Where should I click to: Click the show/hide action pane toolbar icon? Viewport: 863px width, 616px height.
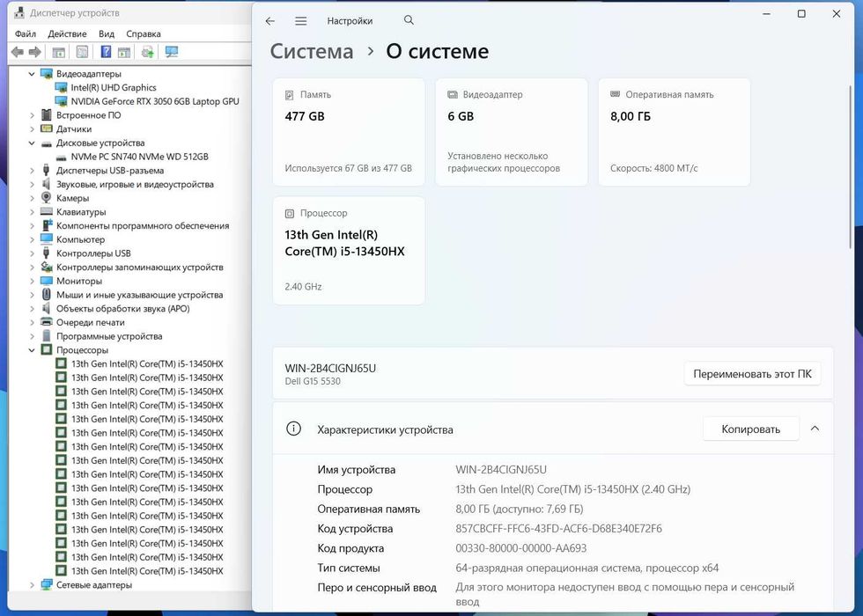click(x=124, y=52)
